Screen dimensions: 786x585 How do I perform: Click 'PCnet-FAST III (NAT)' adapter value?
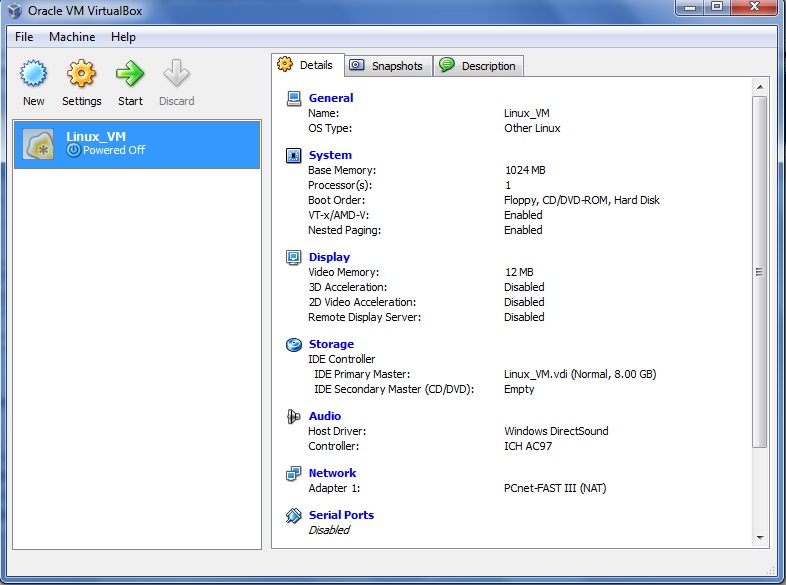(555, 488)
